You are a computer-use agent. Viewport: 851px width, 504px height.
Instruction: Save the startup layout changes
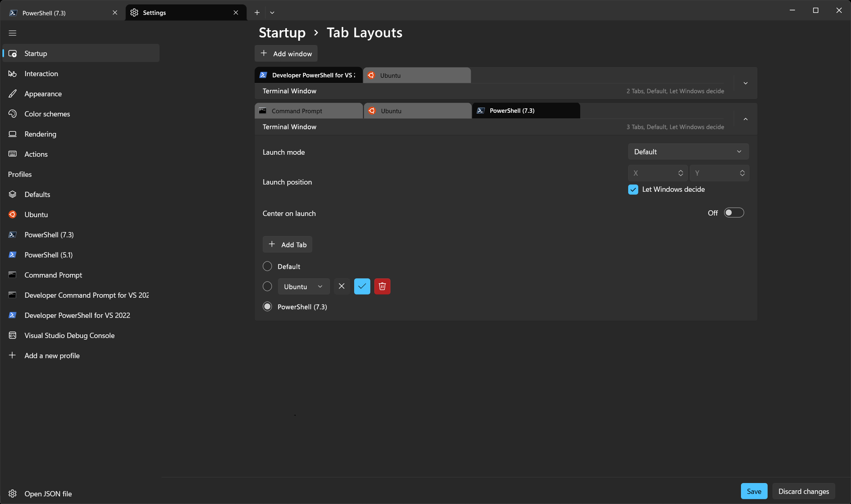(x=754, y=491)
